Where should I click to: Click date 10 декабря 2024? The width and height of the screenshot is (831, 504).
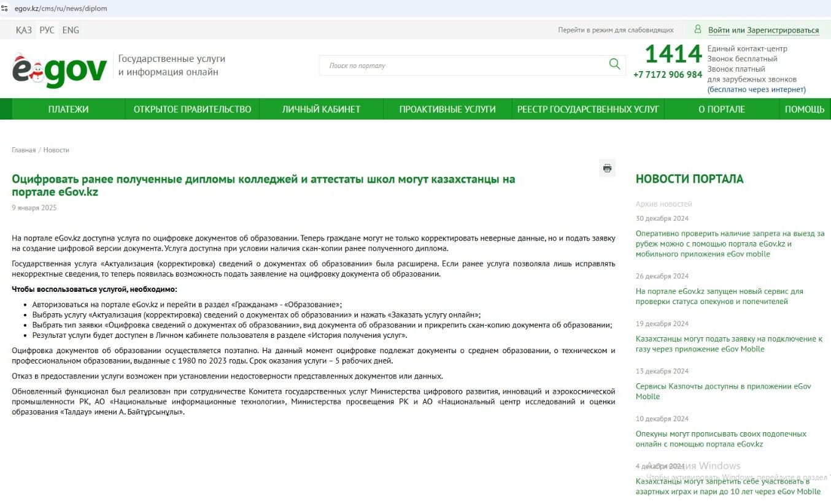click(662, 419)
